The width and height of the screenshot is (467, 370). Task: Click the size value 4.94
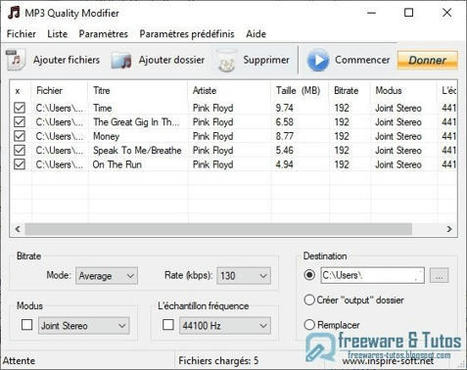point(284,165)
